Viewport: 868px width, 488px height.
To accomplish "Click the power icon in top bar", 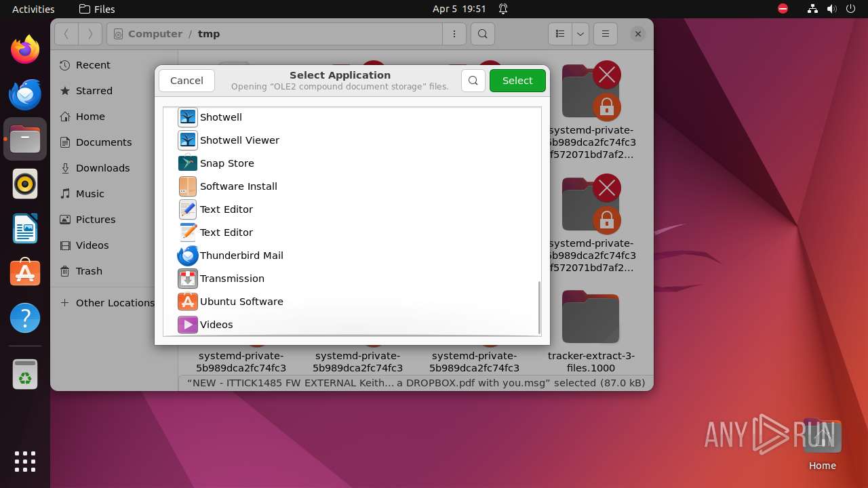I will 851,9.
